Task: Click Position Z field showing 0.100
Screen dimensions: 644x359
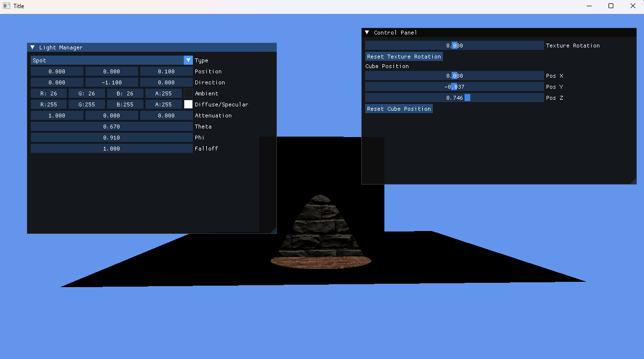Action: [x=167, y=71]
